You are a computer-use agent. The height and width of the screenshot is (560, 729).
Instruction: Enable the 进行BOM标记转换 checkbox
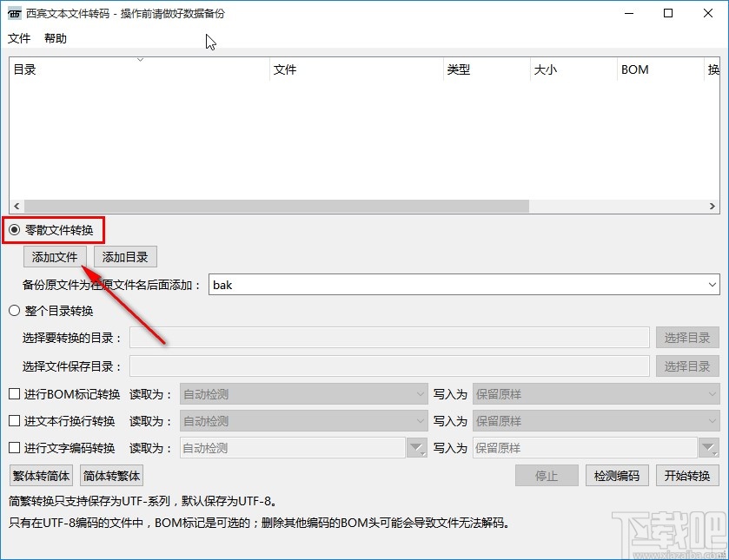coord(13,393)
